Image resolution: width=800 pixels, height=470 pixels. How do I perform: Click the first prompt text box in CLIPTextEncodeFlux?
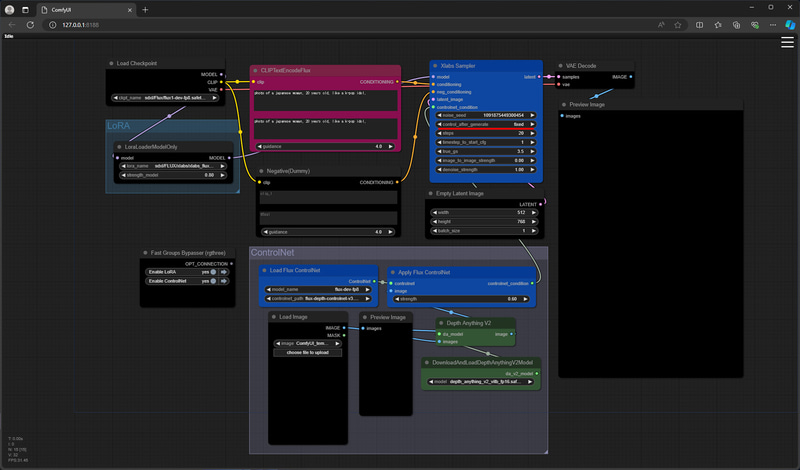(326, 101)
